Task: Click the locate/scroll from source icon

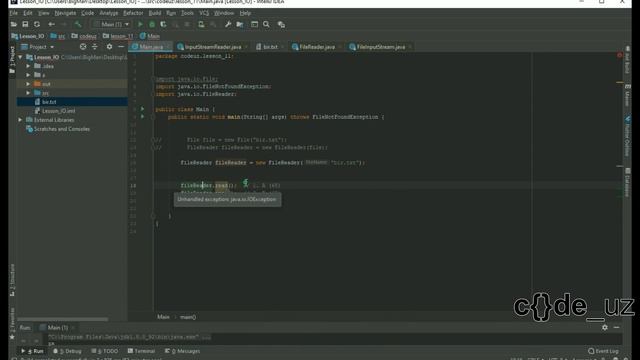Action: (x=83, y=47)
